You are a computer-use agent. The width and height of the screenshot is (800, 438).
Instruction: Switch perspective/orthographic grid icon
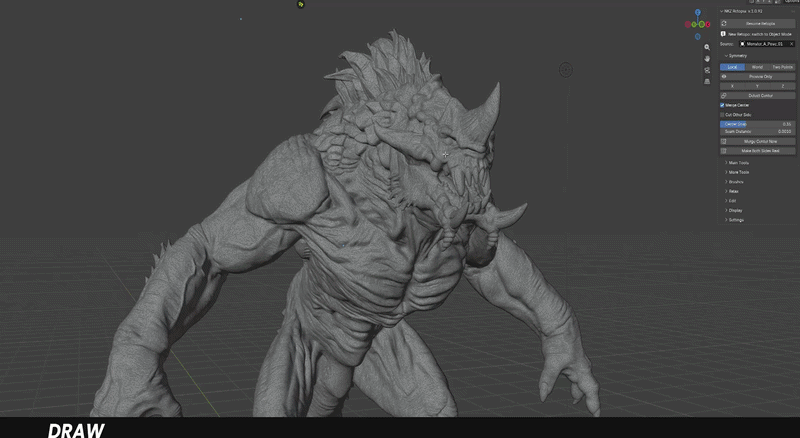pos(707,82)
